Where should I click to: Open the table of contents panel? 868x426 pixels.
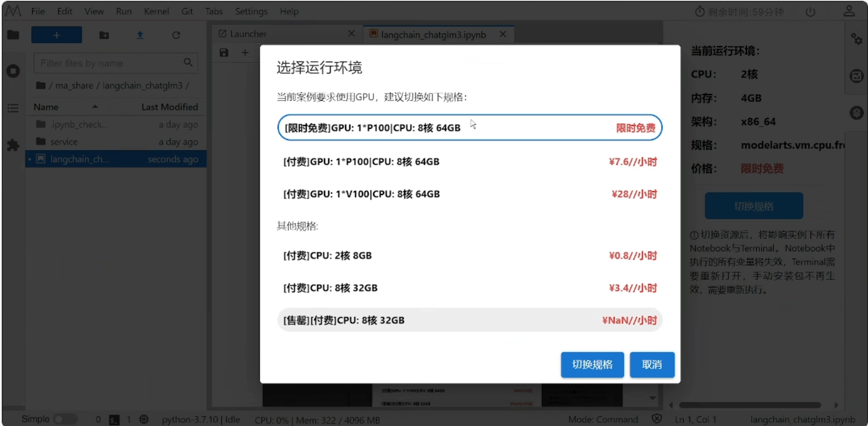13,108
